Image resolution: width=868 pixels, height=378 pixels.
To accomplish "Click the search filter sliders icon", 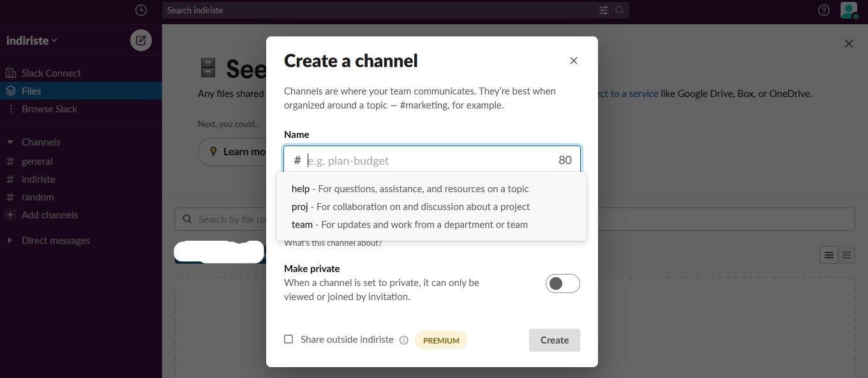I will 604,10.
